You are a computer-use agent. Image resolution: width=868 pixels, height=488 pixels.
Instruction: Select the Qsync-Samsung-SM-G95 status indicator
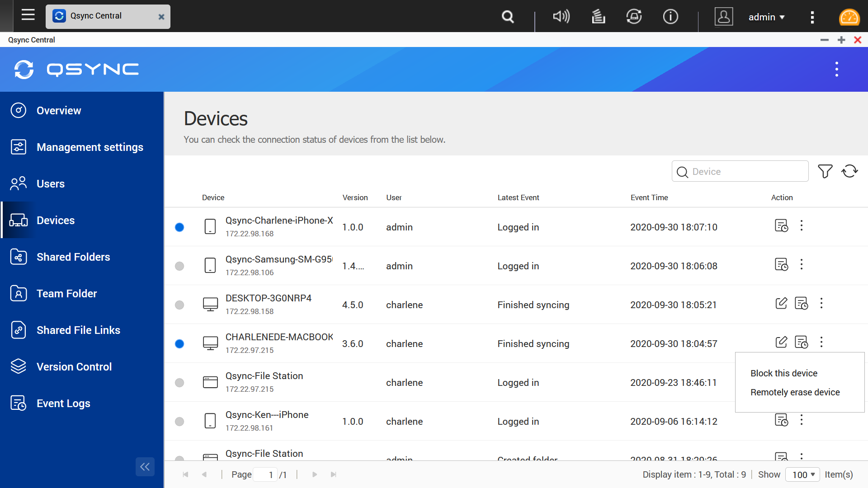179,266
